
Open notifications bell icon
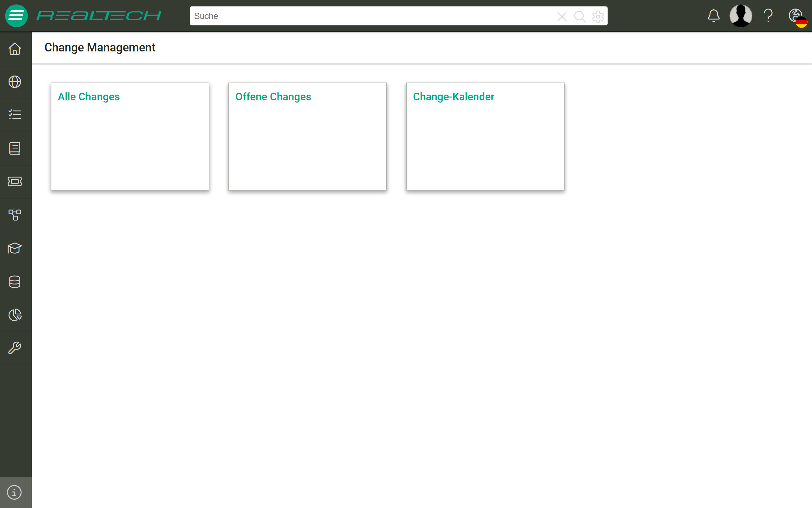[714, 16]
